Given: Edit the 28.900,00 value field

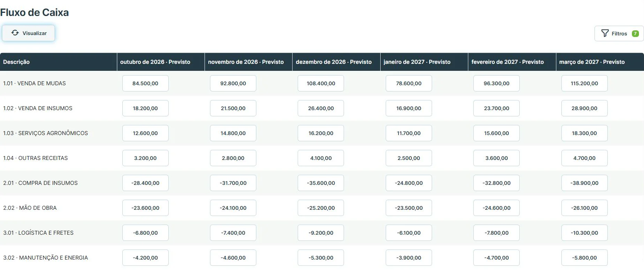Looking at the screenshot, I should [584, 108].
